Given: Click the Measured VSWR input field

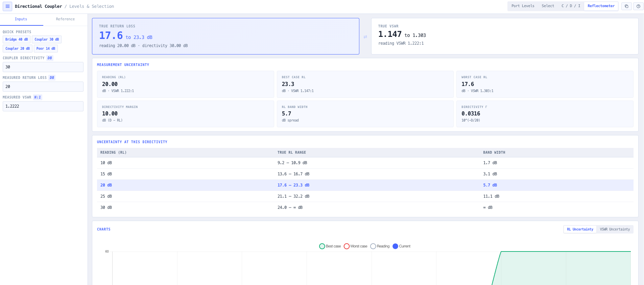Looking at the screenshot, I should pos(43,106).
